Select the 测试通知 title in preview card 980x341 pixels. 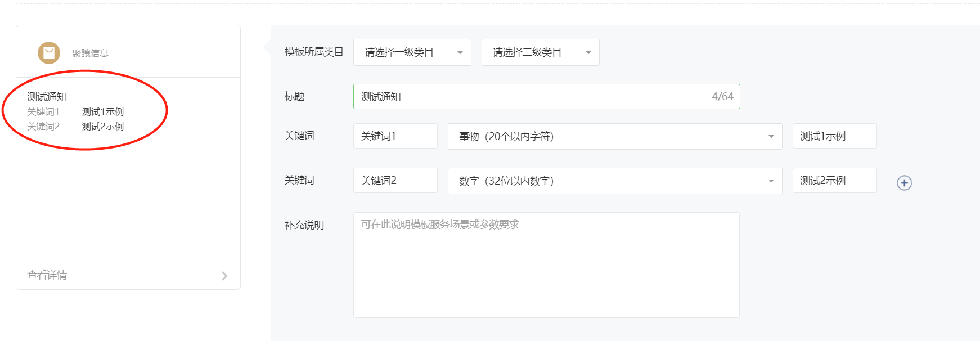point(47,97)
